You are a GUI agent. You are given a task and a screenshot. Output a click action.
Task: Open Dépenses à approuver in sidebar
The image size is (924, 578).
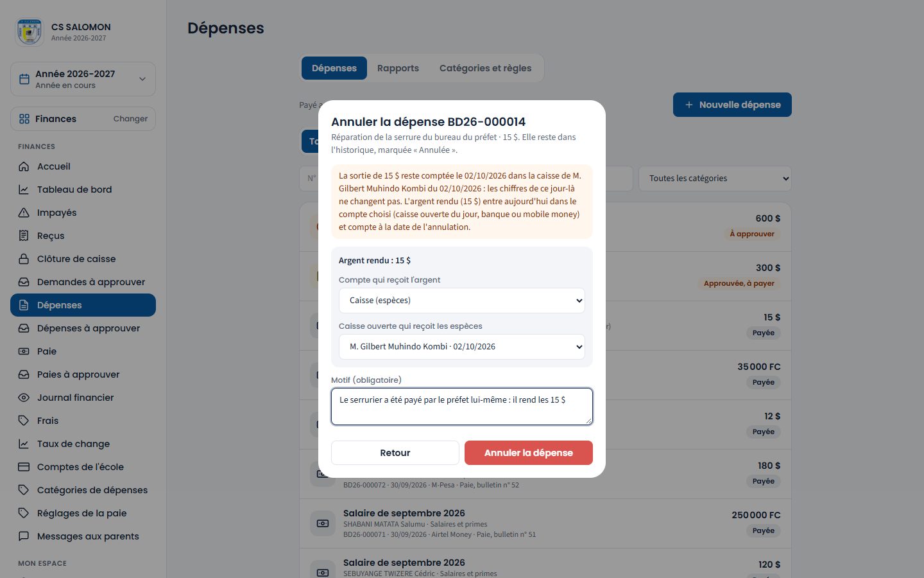tap(83, 328)
